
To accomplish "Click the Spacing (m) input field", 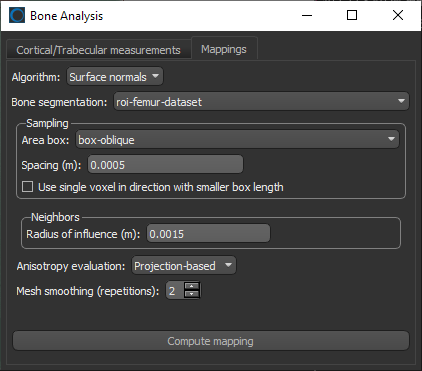I will coord(165,165).
